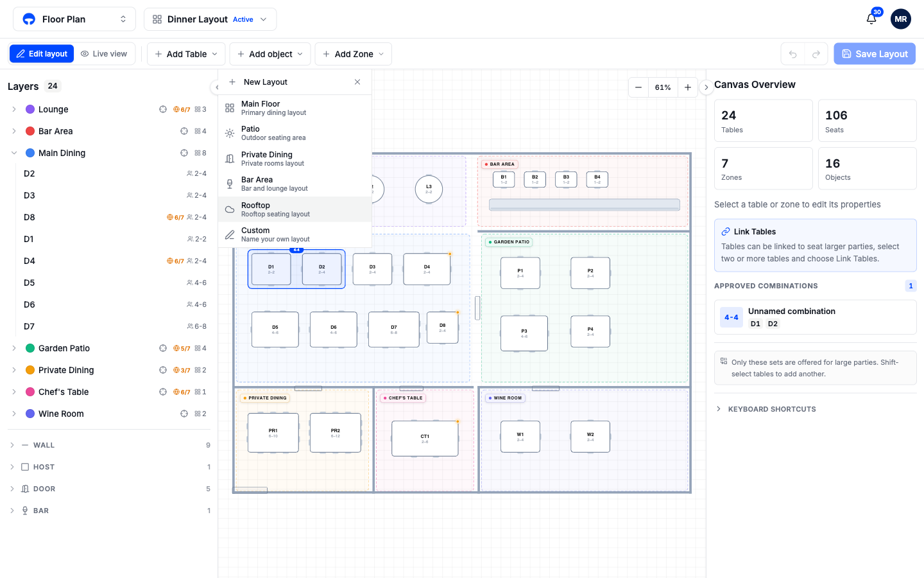
Task: Switch to Edit layout mode
Action: (x=42, y=54)
